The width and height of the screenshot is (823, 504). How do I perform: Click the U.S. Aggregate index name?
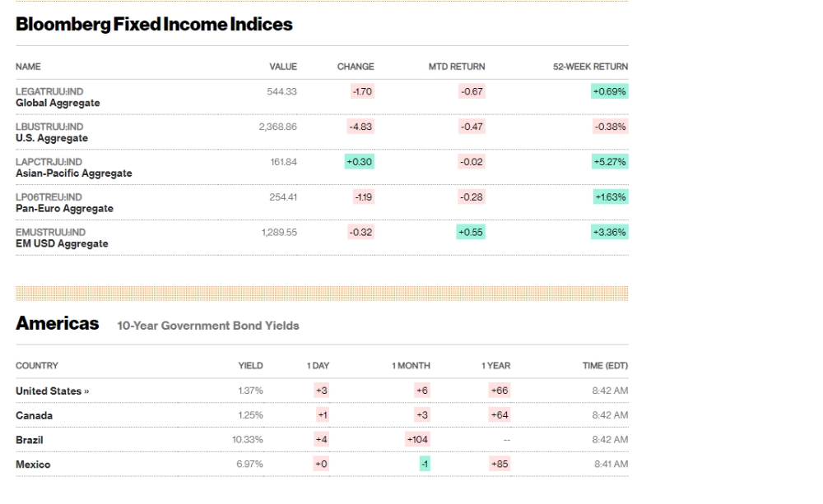pos(52,138)
